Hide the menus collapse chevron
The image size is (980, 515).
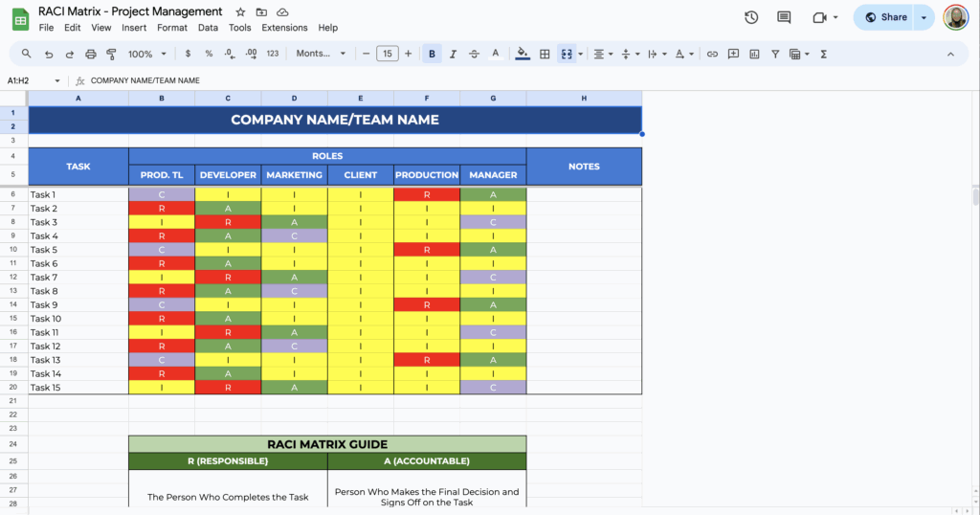coord(950,55)
